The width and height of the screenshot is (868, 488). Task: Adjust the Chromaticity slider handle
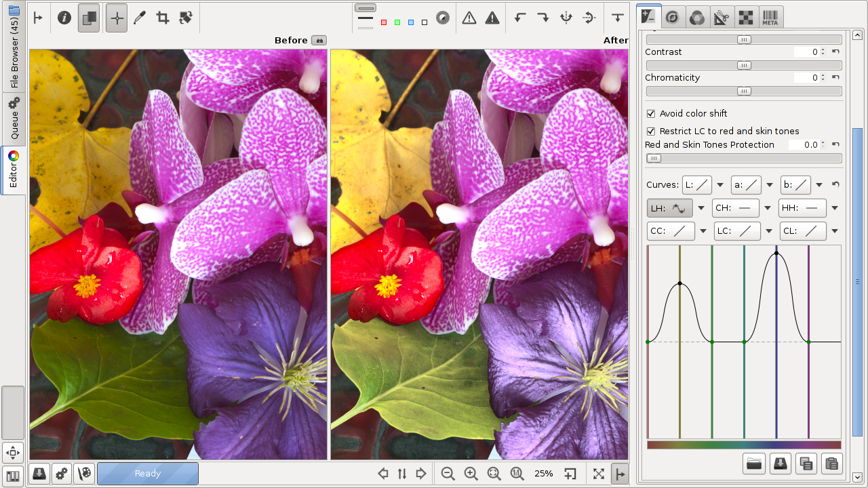pyautogui.click(x=744, y=91)
